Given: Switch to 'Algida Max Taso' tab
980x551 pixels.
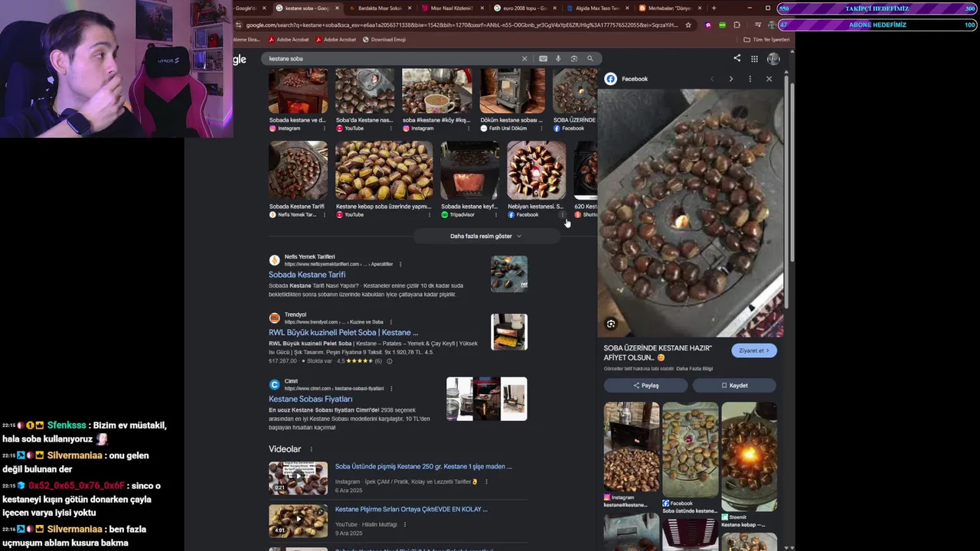Looking at the screenshot, I should click(599, 8).
